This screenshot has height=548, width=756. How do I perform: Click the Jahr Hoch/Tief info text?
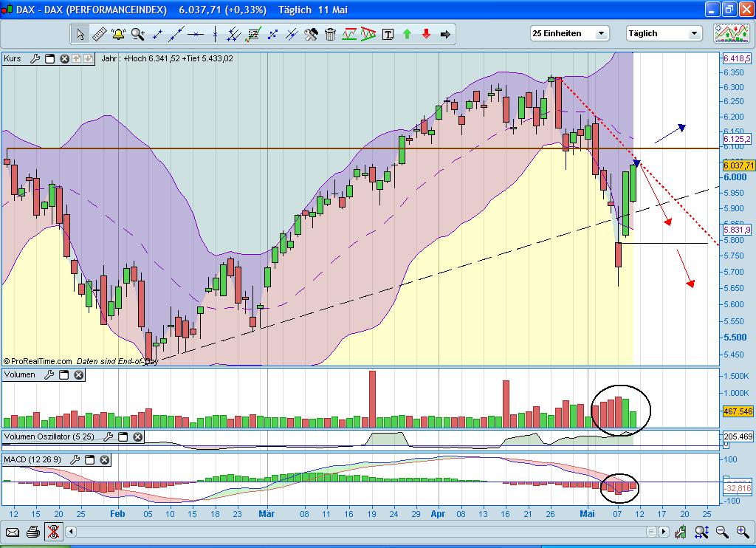click(x=168, y=59)
